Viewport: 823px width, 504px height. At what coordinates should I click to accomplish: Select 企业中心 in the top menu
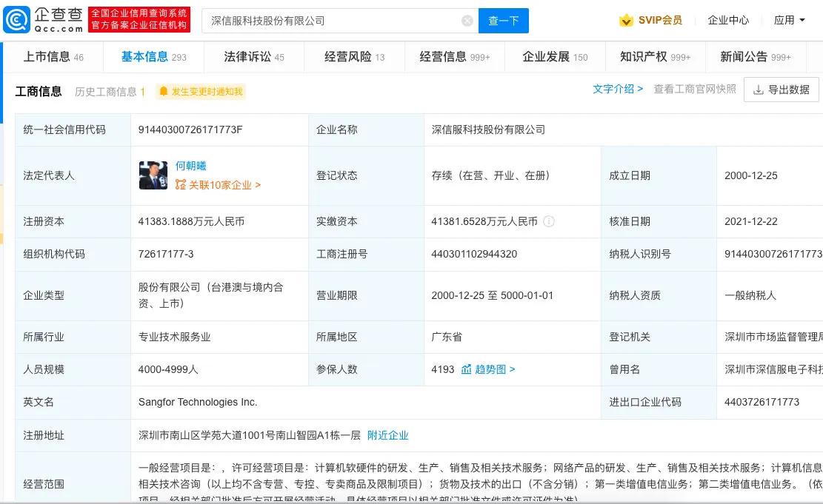pos(728,21)
